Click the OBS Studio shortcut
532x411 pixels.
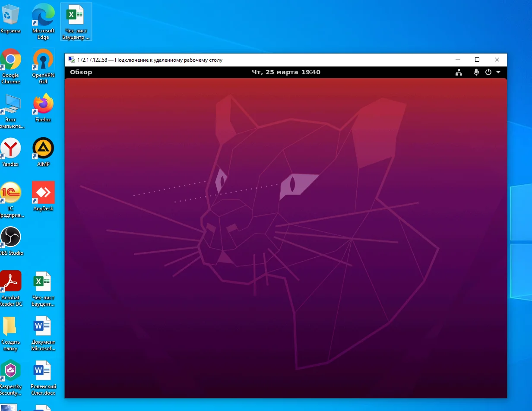pos(10,238)
